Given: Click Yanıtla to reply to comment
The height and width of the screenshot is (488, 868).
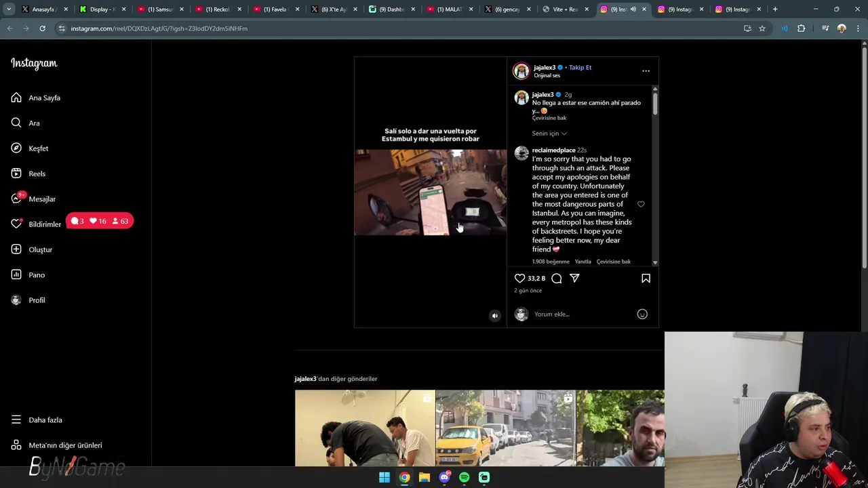Looking at the screenshot, I should 583,262.
